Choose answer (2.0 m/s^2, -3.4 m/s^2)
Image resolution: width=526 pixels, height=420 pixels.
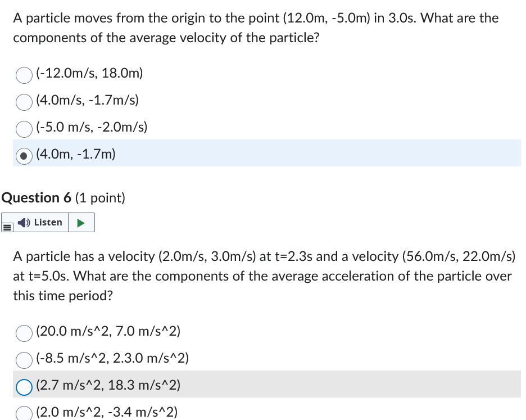click(x=24, y=413)
